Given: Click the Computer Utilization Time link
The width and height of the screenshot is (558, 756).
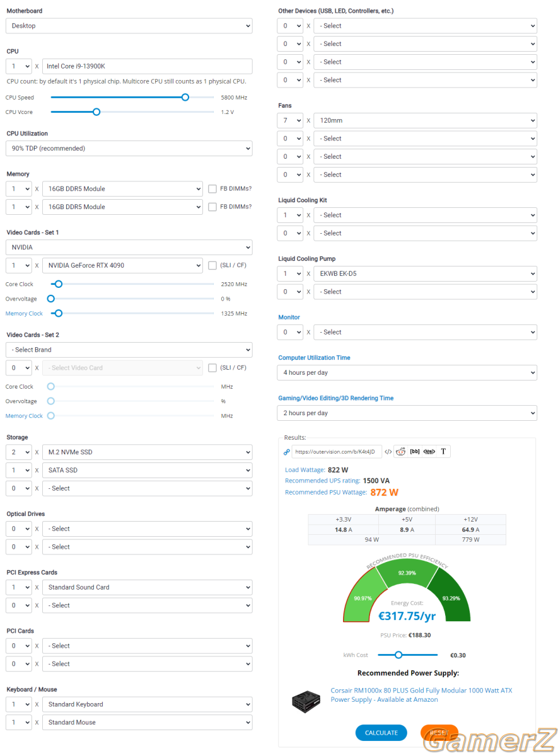Looking at the screenshot, I should [x=314, y=358].
